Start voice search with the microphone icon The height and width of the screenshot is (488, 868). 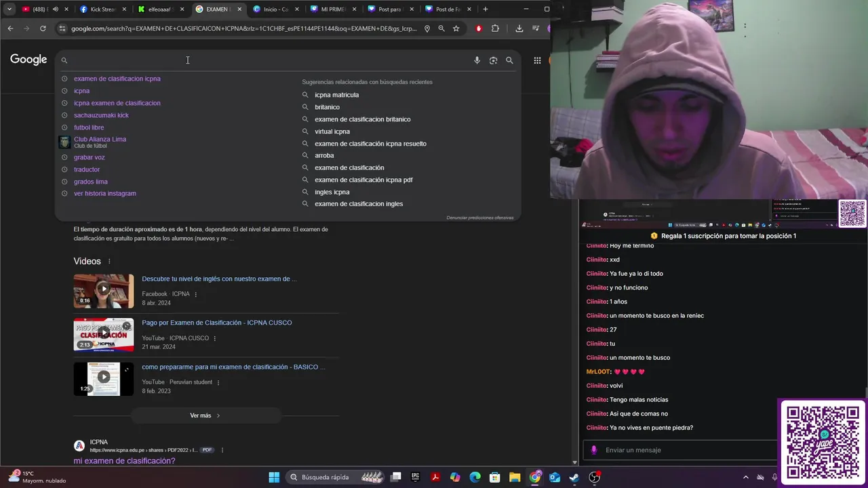(477, 60)
